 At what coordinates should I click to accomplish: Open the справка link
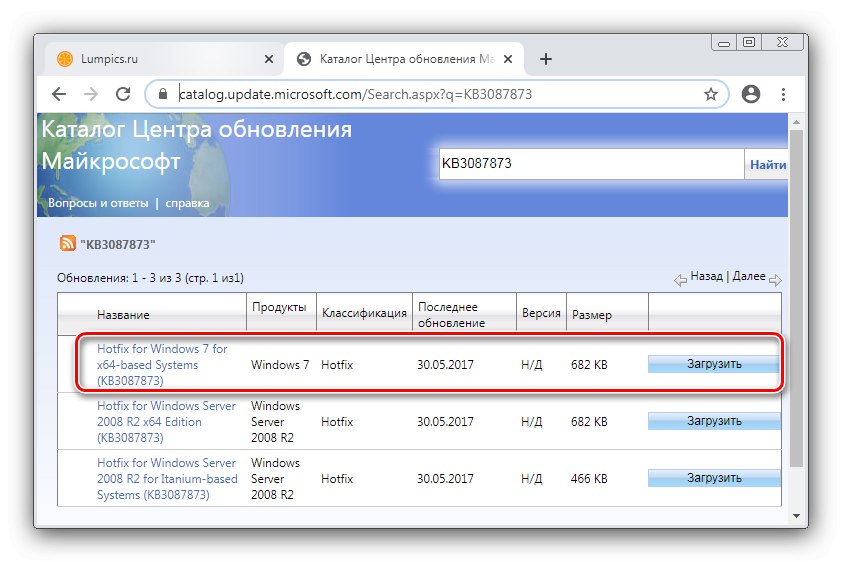point(187,203)
